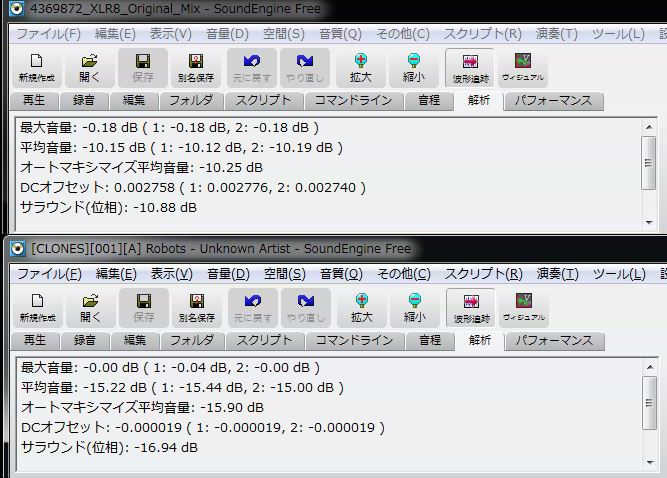Click 元に戻す icon in Robots window
The height and width of the screenshot is (478, 667).
[x=253, y=308]
